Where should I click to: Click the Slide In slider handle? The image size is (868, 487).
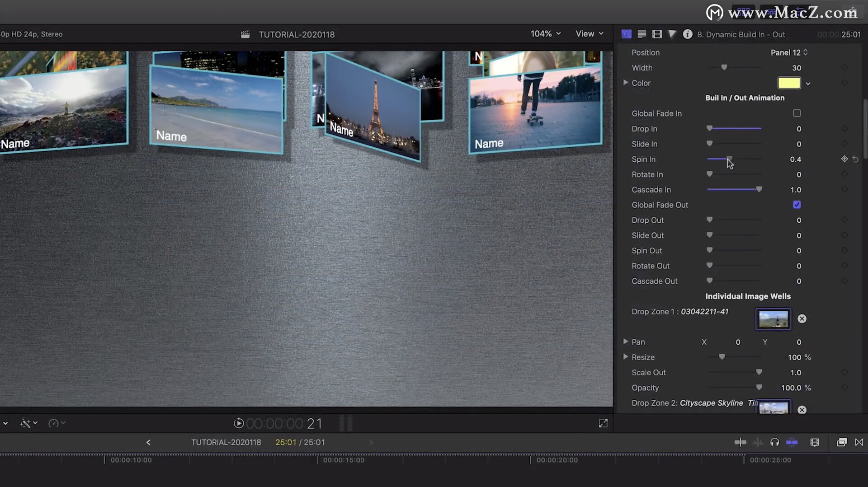710,144
